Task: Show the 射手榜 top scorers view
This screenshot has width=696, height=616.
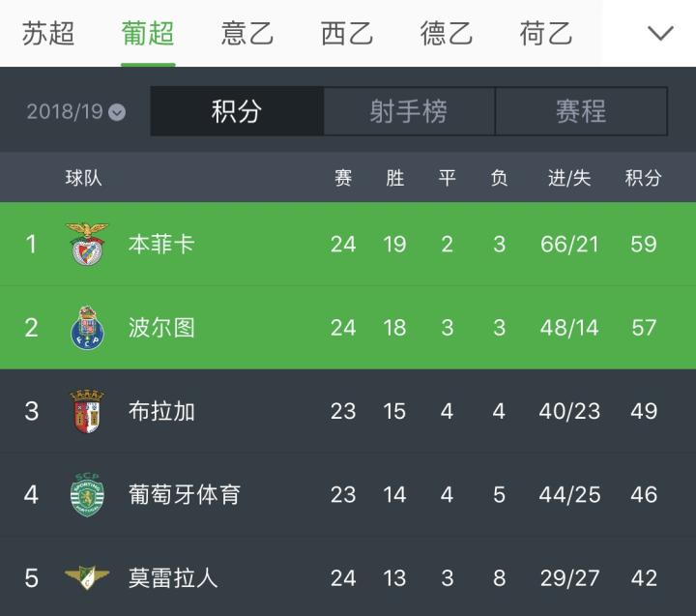Action: [409, 111]
